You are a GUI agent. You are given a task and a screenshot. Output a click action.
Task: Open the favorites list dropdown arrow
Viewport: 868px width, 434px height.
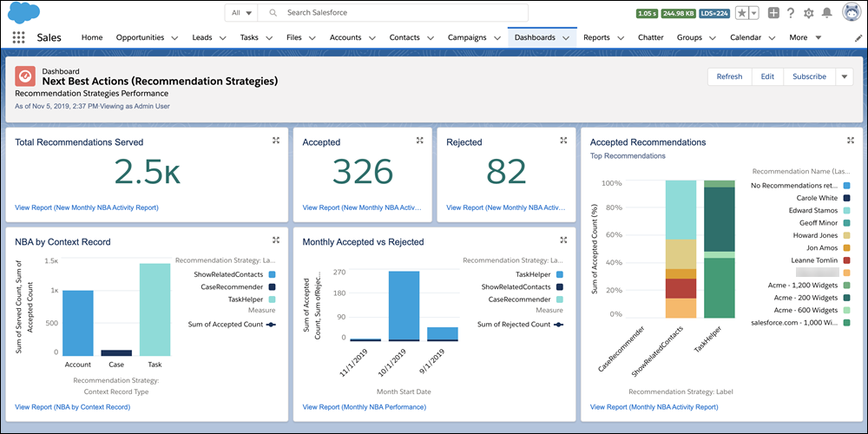754,13
